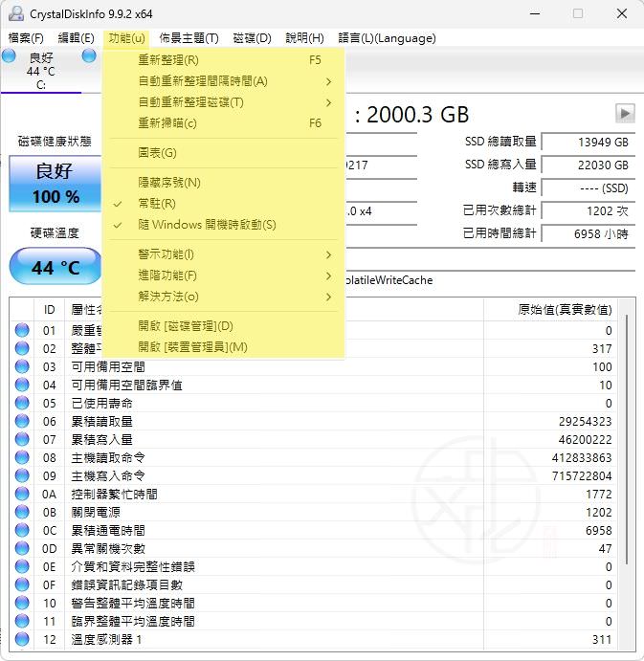Toggle 隨 Windows 開機時啟動(S) startup option

pyautogui.click(x=224, y=225)
